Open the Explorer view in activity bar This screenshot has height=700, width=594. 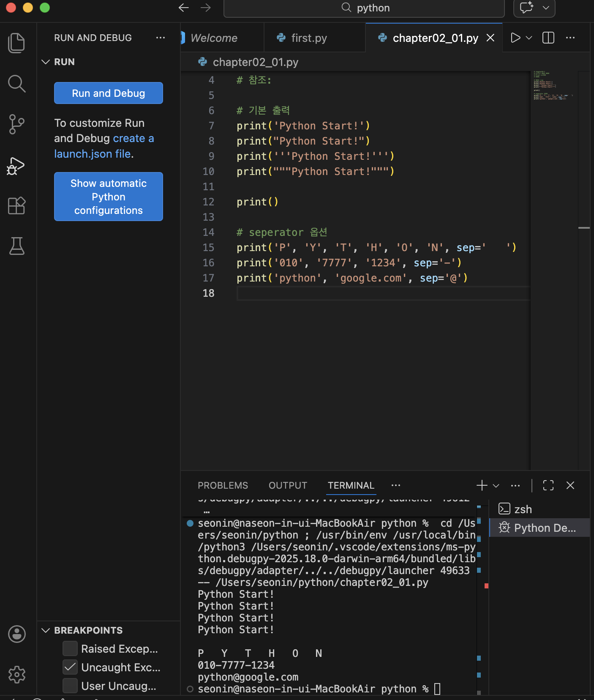pyautogui.click(x=16, y=43)
